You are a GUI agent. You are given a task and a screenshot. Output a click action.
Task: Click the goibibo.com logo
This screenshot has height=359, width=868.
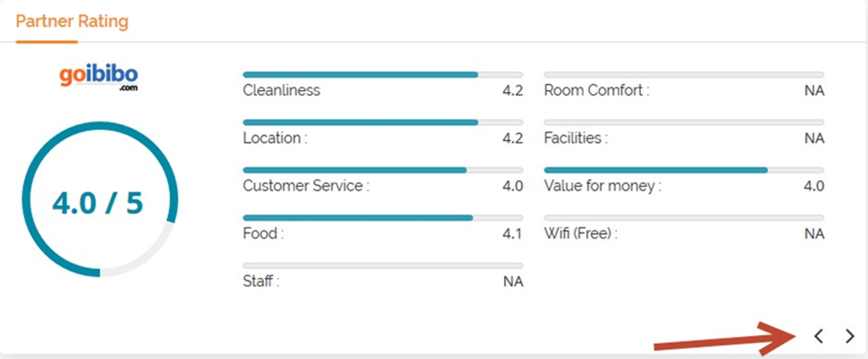[x=99, y=77]
